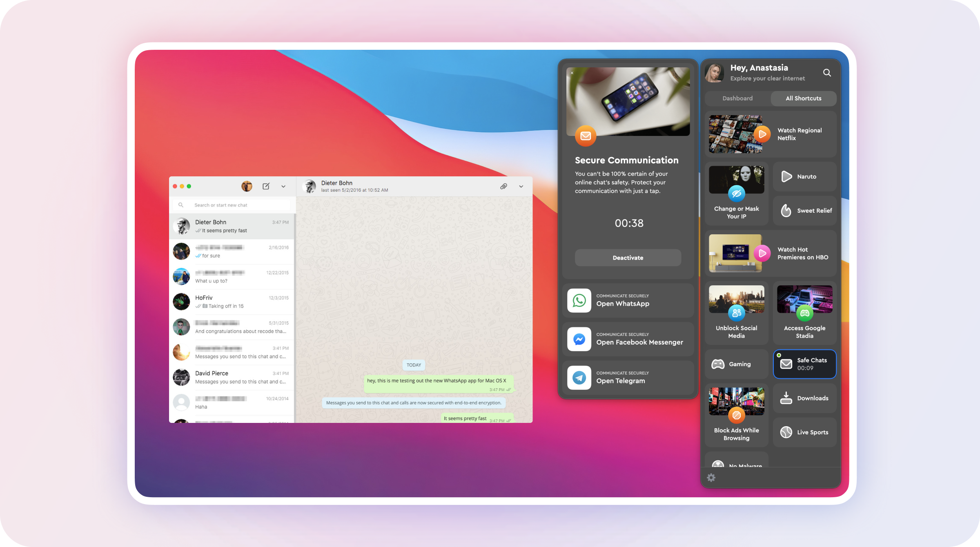Open the chat with message "for sure"
Image resolution: width=980 pixels, height=547 pixels.
[x=232, y=251]
